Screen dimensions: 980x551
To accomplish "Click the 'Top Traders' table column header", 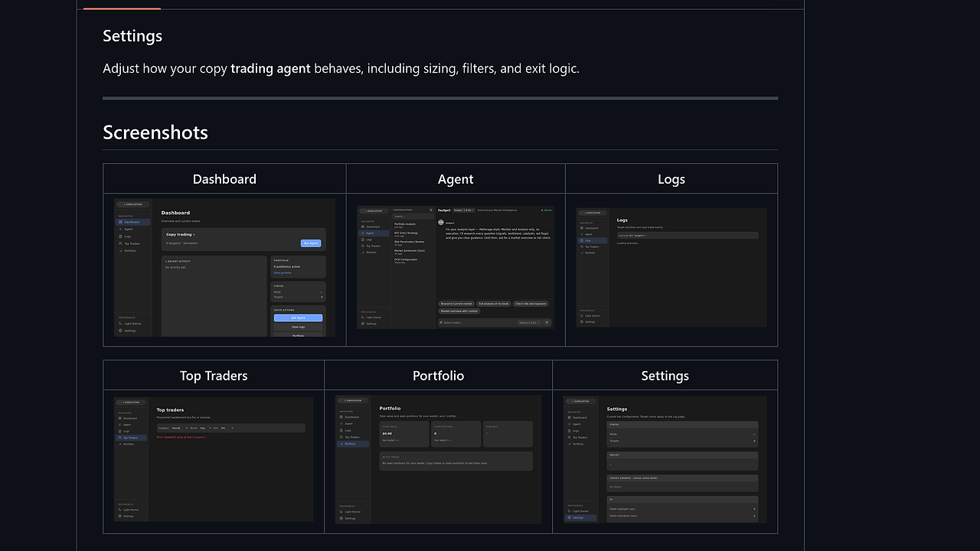I will click(214, 376).
